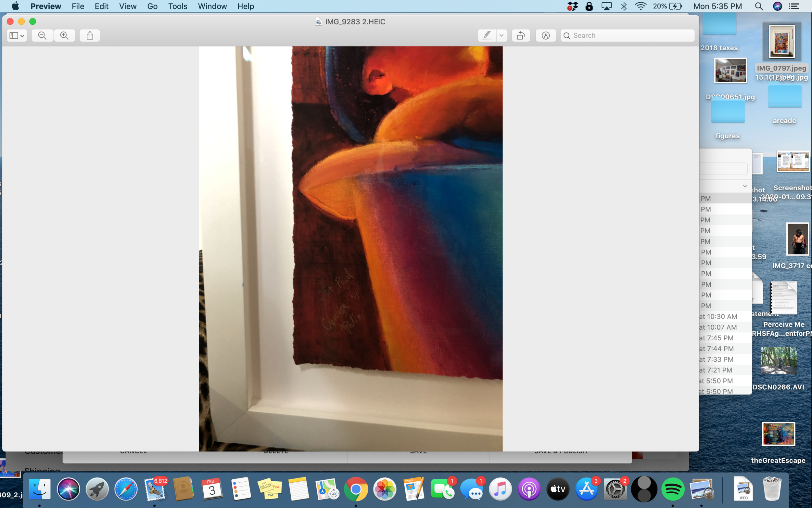Image resolution: width=812 pixels, height=508 pixels.
Task: Open Safari from the Dock
Action: click(126, 489)
